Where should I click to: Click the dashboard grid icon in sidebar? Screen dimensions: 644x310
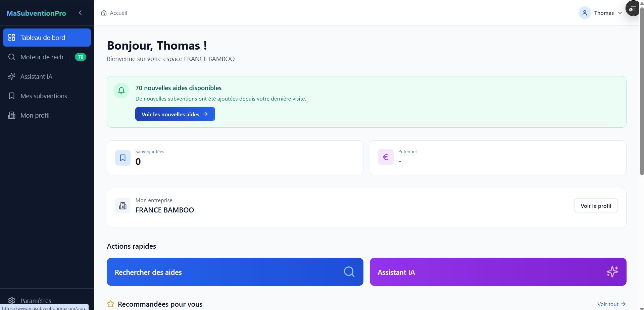[x=12, y=38]
